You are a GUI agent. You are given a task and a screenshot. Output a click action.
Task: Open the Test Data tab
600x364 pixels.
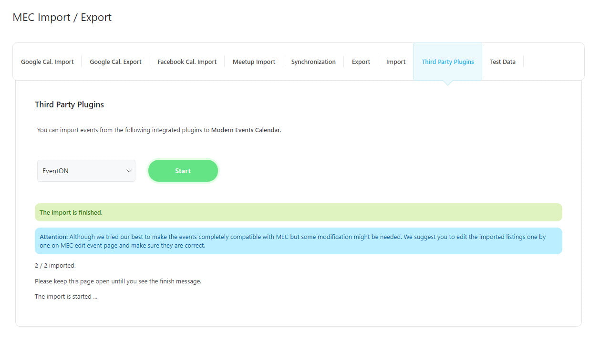point(503,62)
